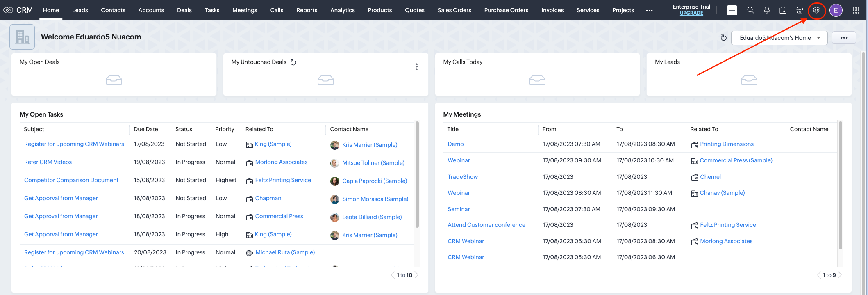This screenshot has height=295, width=868.
Task: Open the Marketplace store icon
Action: point(800,10)
